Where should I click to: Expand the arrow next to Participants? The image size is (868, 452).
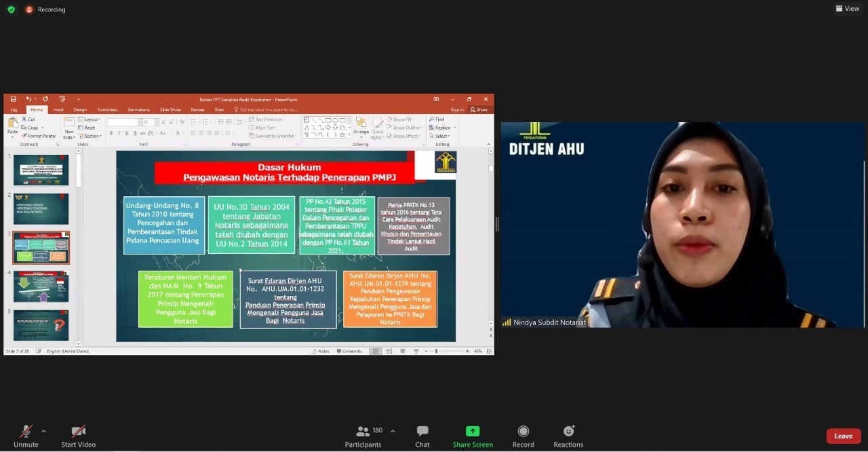point(393,431)
